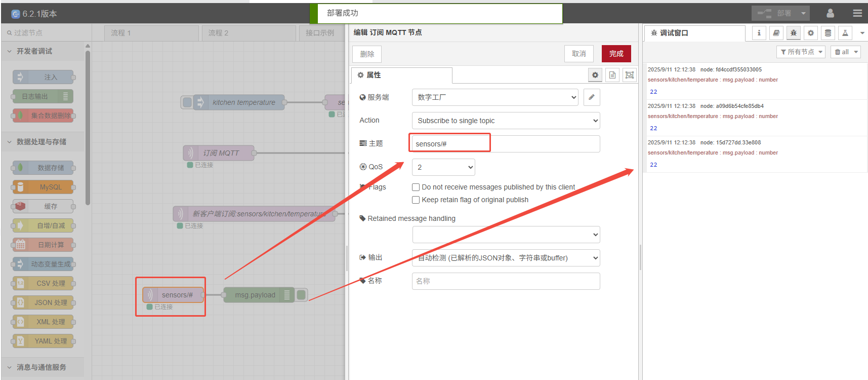Show the info sidebar tab icon
Viewport: 868px width, 380px height.
coord(759,33)
